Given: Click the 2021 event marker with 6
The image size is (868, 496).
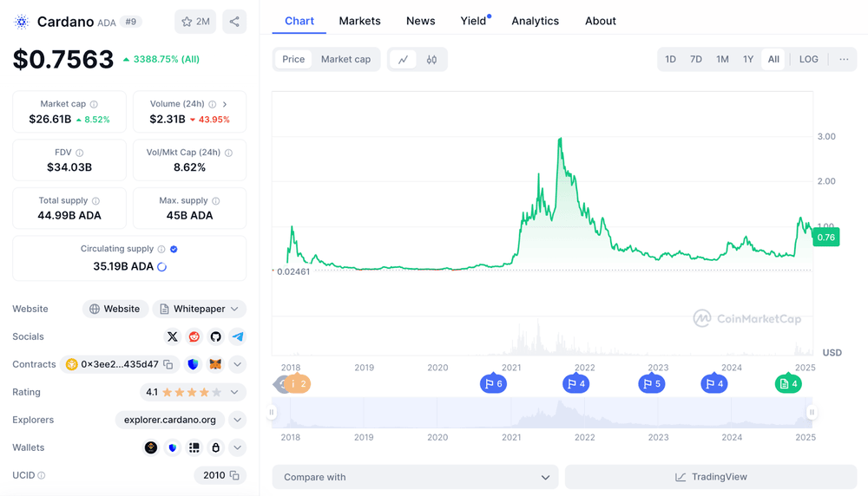Looking at the screenshot, I should (493, 383).
